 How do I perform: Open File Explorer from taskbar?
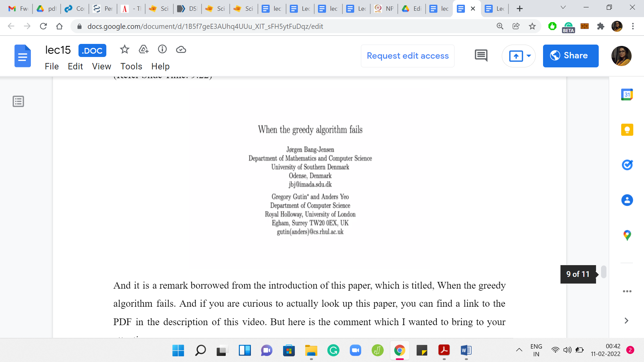click(x=311, y=351)
